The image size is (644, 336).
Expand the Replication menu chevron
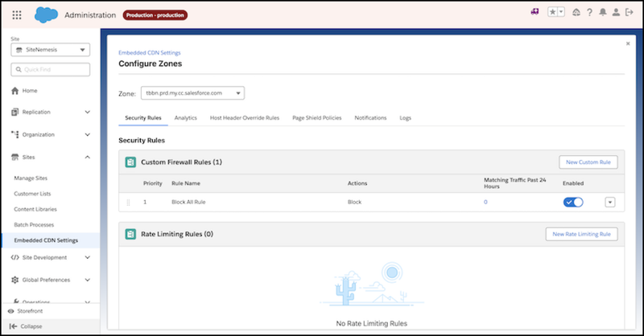tap(88, 112)
